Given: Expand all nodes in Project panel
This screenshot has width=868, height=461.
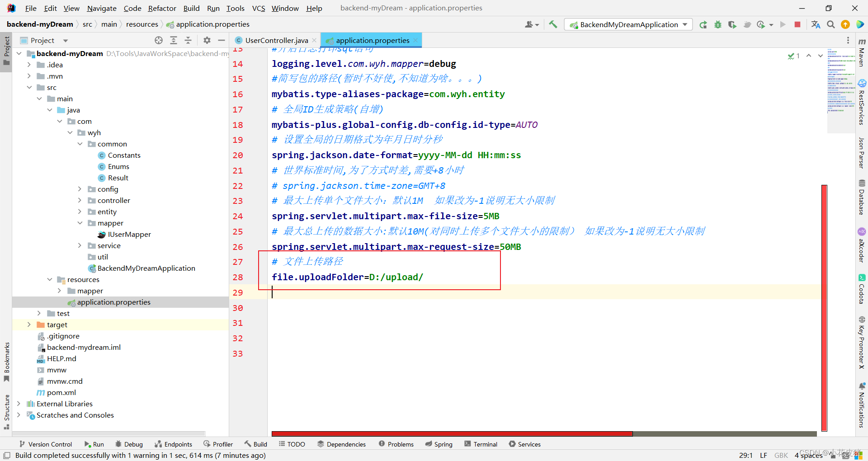Looking at the screenshot, I should [174, 40].
